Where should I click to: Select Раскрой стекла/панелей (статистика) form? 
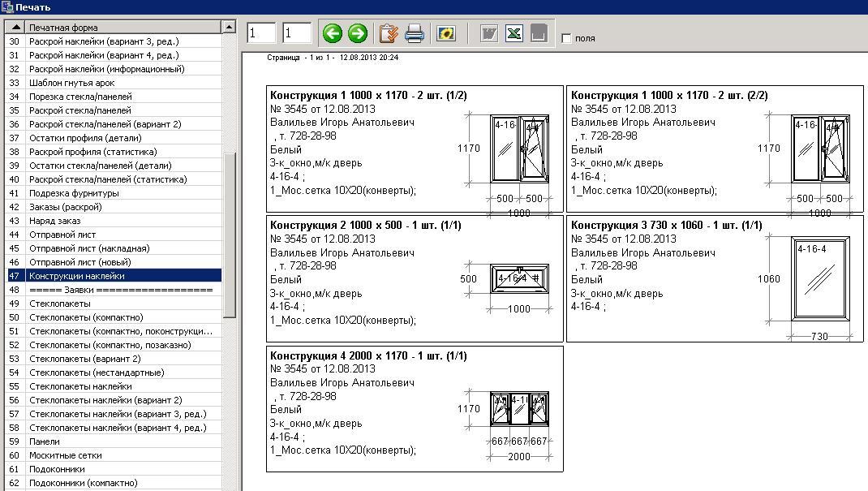(114, 179)
